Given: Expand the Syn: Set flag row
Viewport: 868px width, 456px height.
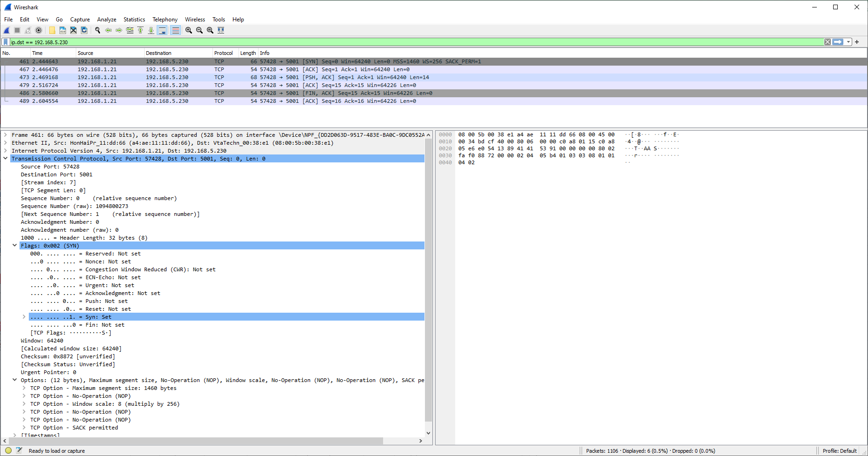Looking at the screenshot, I should [x=24, y=317].
